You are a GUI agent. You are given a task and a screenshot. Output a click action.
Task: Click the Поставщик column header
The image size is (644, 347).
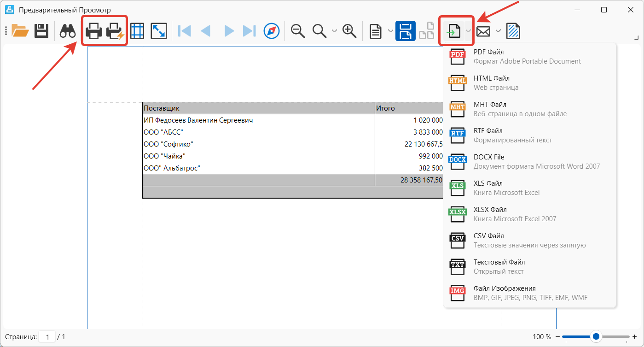click(259, 108)
